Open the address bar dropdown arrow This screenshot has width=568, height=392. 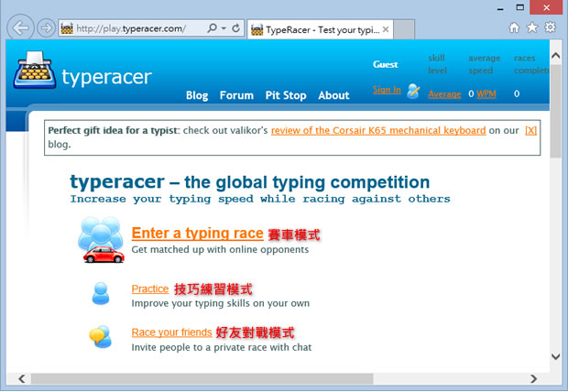coord(224,27)
